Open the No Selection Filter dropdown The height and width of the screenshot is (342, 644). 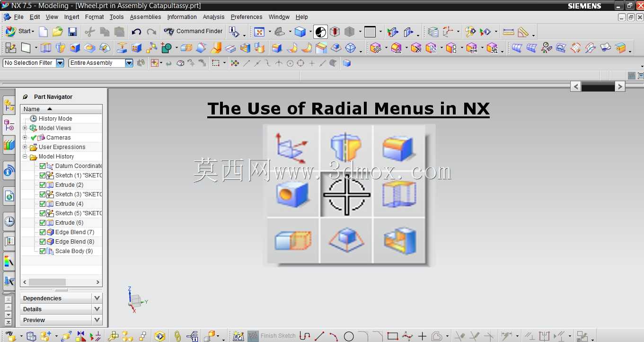tap(60, 63)
